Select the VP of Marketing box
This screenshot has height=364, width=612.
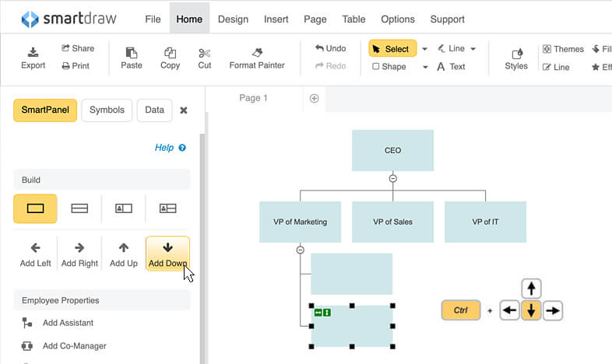300,222
